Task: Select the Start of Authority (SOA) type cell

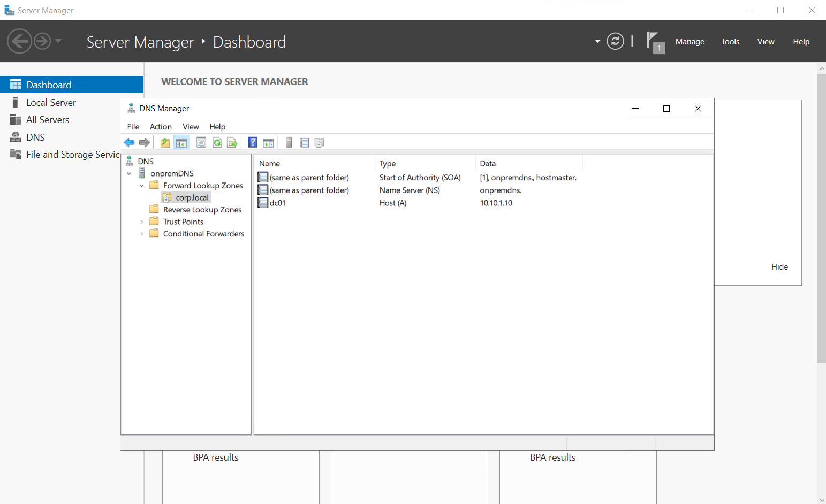Action: tap(420, 178)
